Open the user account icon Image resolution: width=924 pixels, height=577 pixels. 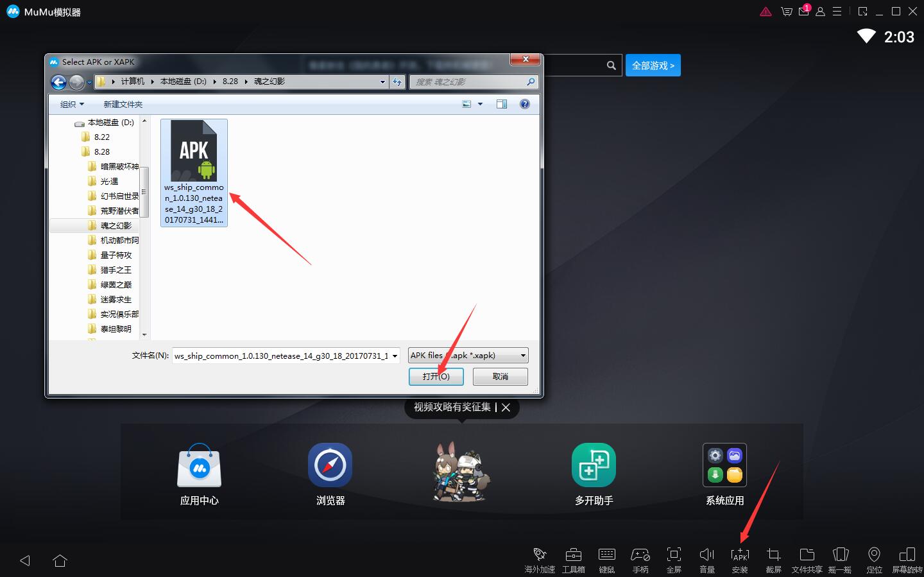pos(820,12)
